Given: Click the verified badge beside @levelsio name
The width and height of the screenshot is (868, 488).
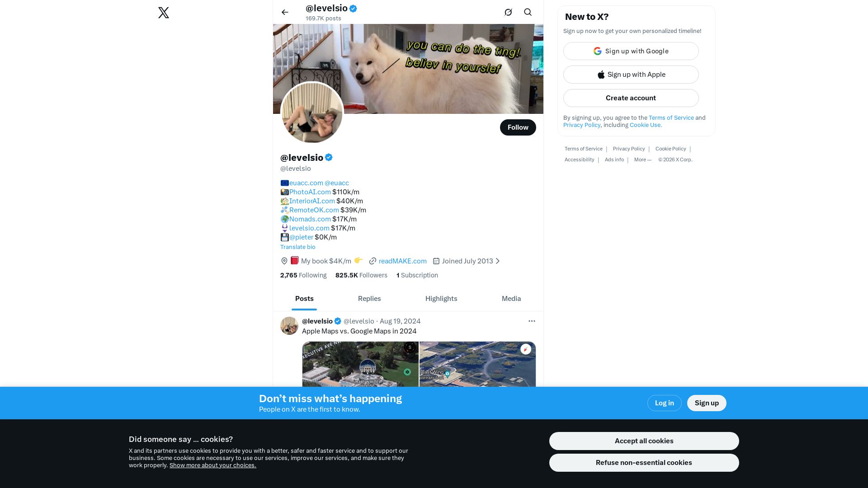Looking at the screenshot, I should pos(329,158).
